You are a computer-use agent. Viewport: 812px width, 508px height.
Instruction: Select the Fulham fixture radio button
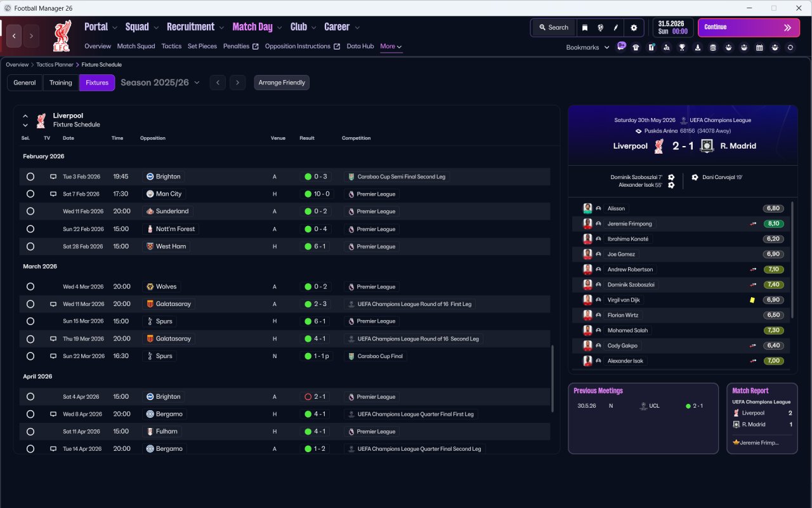coord(30,431)
